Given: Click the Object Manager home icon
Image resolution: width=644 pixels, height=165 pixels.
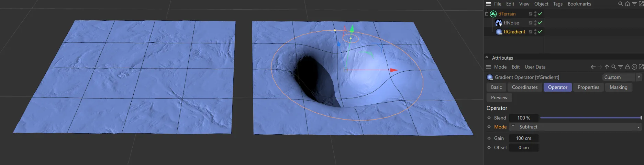Looking at the screenshot, I should (628, 4).
